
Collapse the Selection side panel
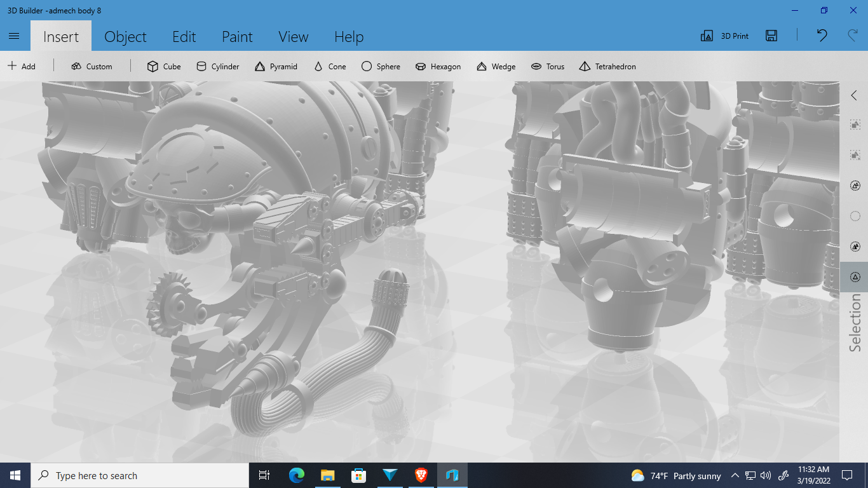coord(854,95)
